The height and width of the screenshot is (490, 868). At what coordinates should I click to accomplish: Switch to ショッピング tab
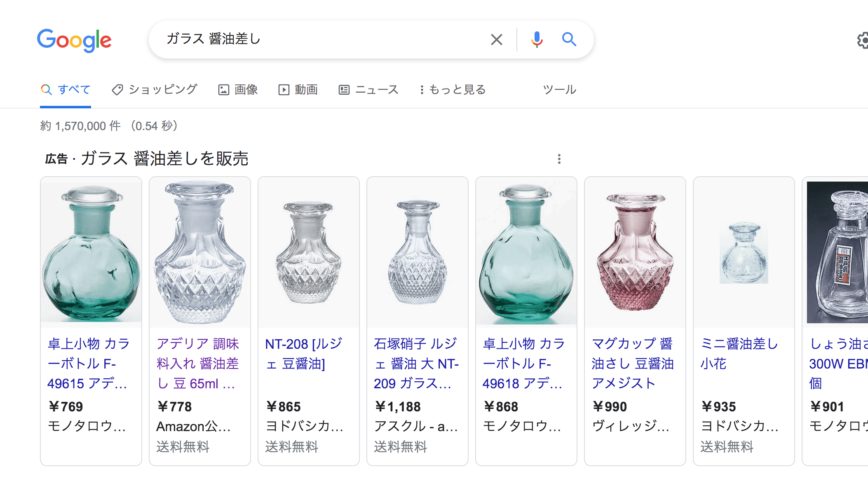(155, 89)
